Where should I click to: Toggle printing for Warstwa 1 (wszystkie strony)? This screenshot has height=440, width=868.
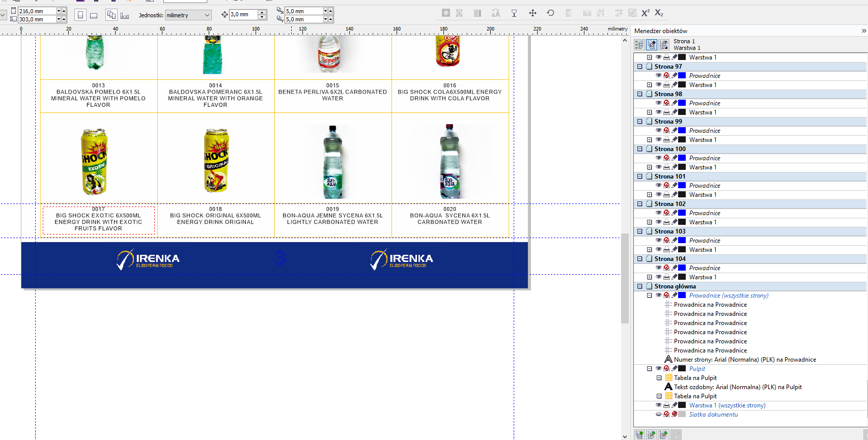click(666, 405)
